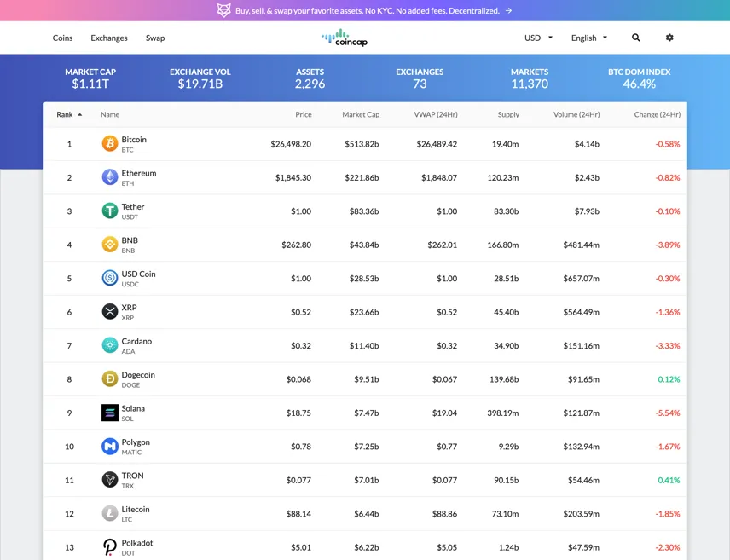The width and height of the screenshot is (730, 560).
Task: Open the USD currency dropdown
Action: (539, 38)
